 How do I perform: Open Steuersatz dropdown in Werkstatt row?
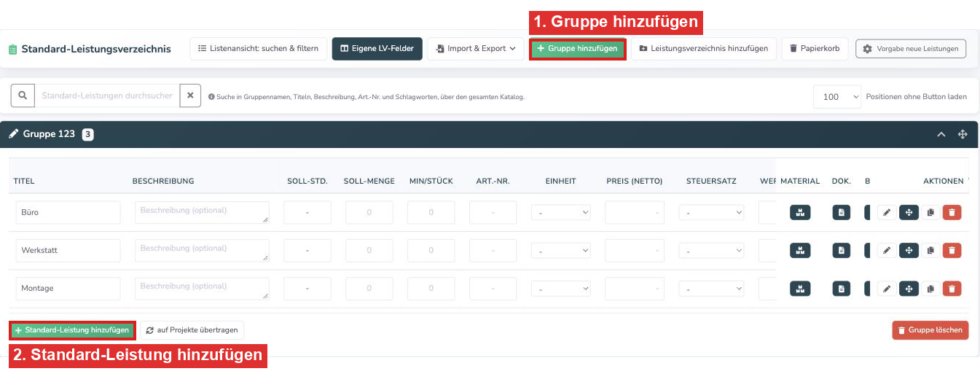tap(711, 250)
